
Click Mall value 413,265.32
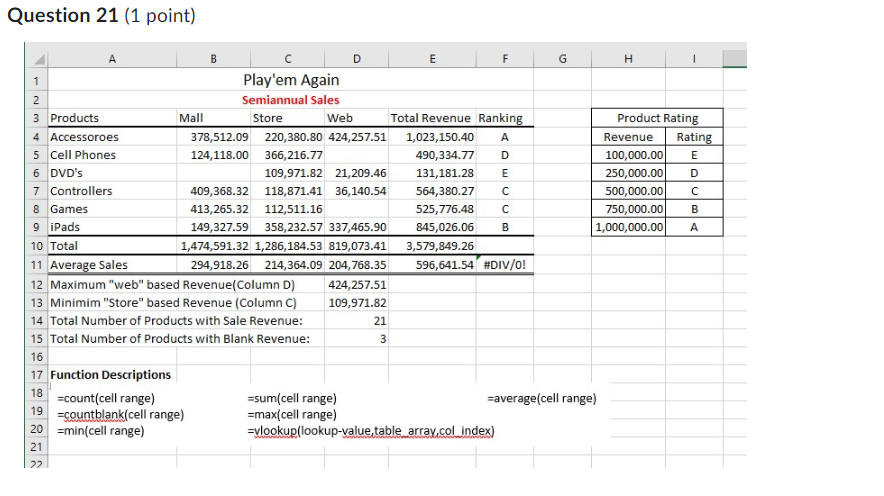[x=219, y=209]
